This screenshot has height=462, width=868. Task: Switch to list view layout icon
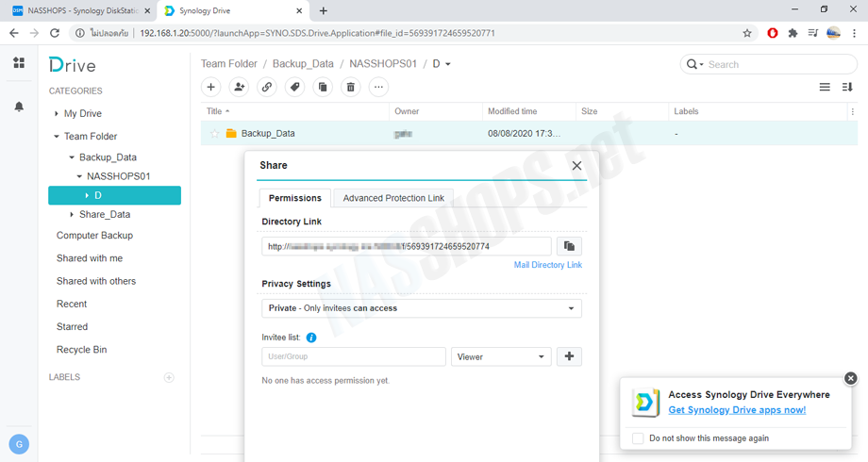[825, 87]
